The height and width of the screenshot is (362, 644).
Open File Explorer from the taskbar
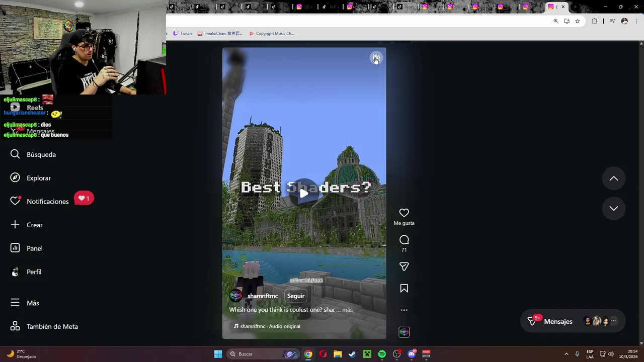pyautogui.click(x=338, y=354)
